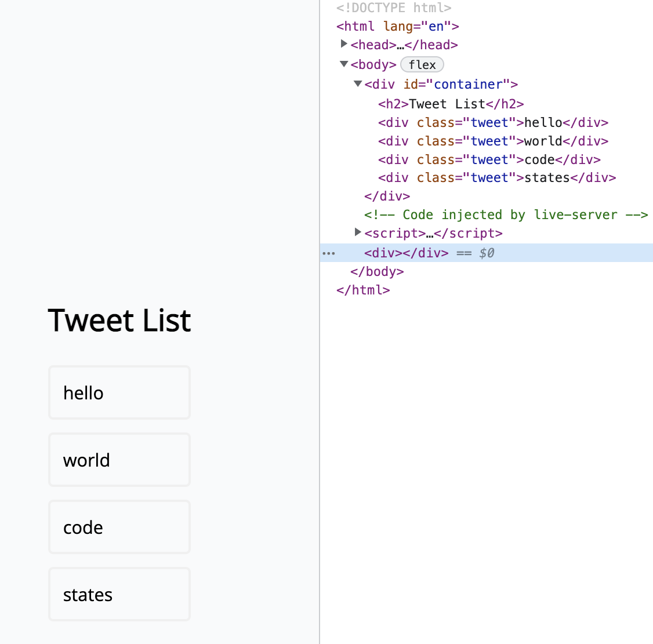The width and height of the screenshot is (653, 644).
Task: Click the states tweet card
Action: [119, 594]
